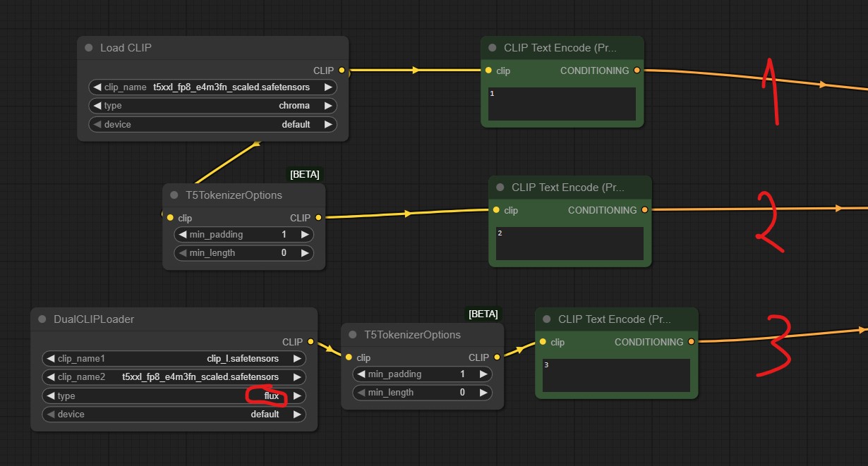
Task: Select next device in Load CLIP node
Action: coord(327,124)
